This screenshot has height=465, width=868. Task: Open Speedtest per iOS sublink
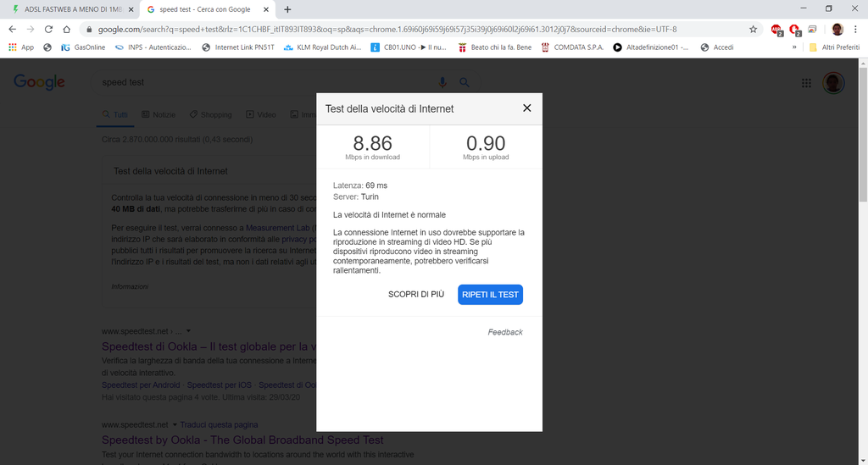[x=220, y=385]
